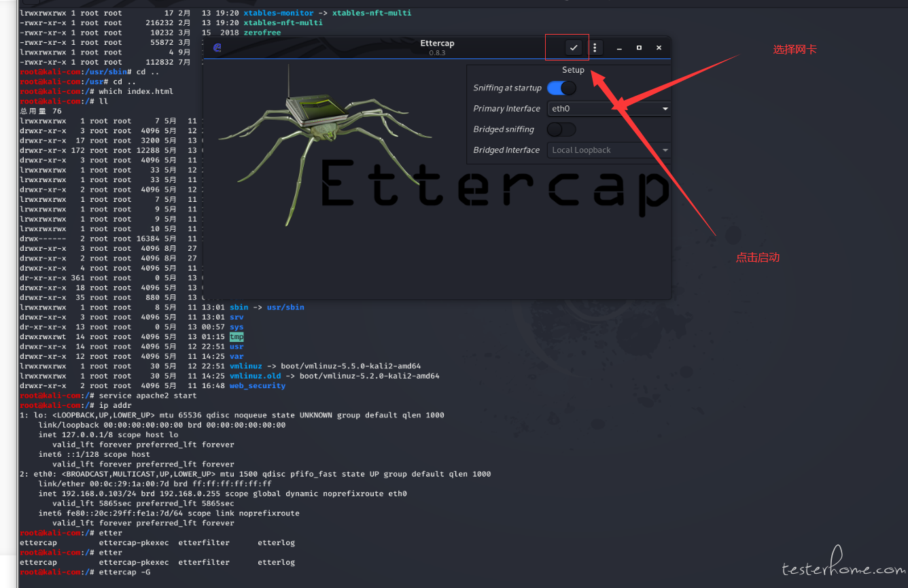Maximize the Ettercap window
Viewport: 908px width, 588px height.
pyautogui.click(x=639, y=48)
